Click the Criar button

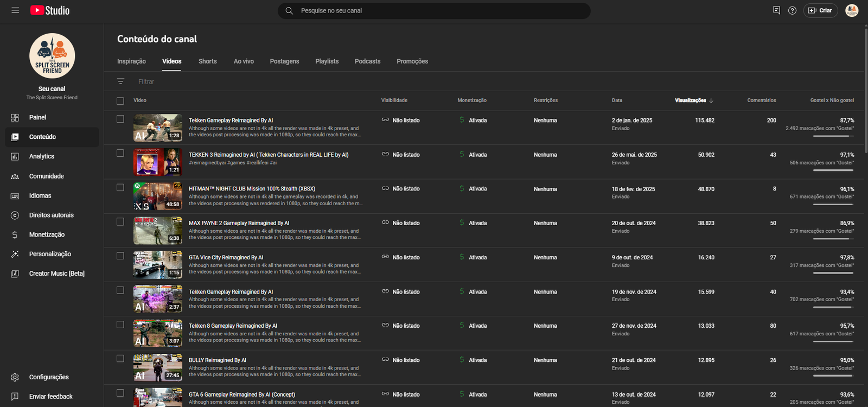[x=820, y=10]
